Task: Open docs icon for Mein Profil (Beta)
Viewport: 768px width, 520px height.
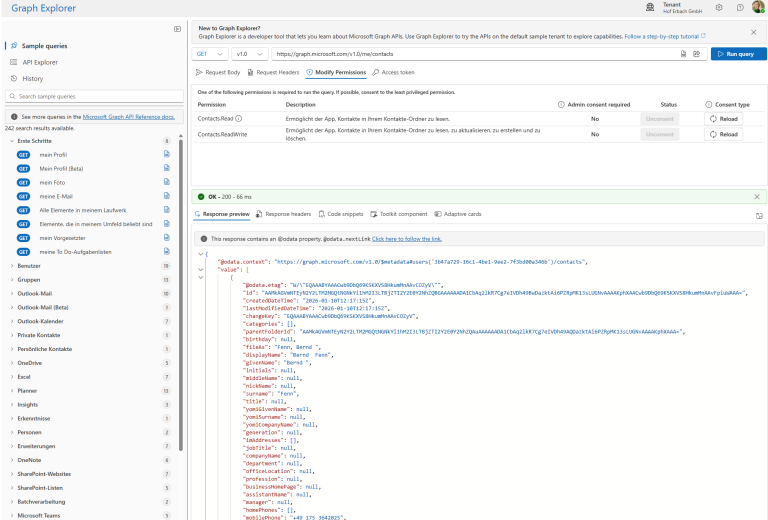Action: 167,168
